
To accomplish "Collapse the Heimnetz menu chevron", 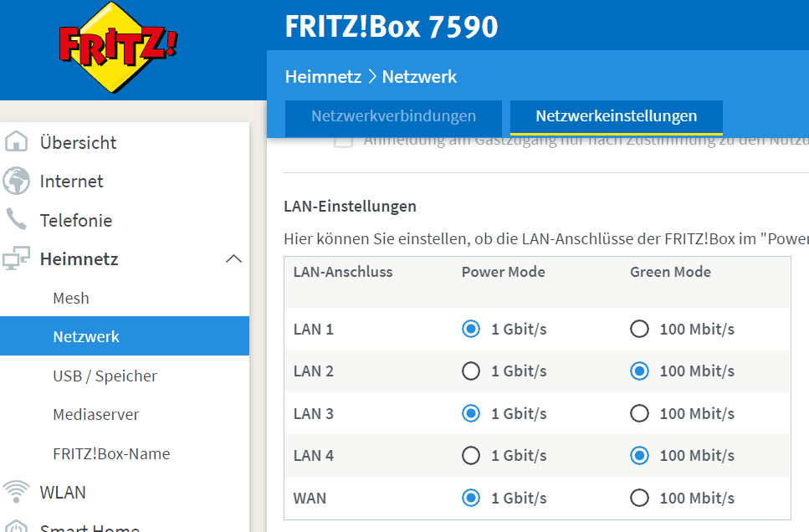I will click(233, 258).
